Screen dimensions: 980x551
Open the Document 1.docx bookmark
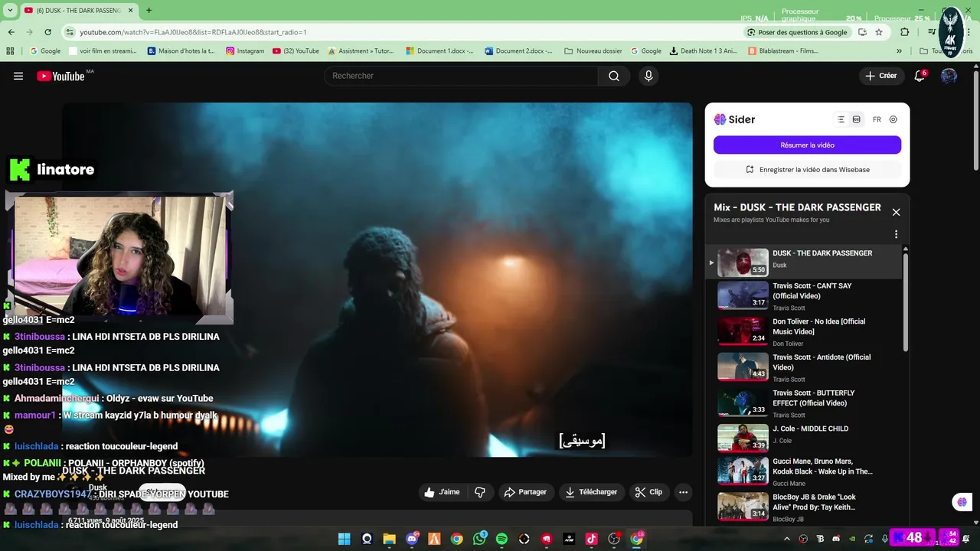[x=440, y=51]
